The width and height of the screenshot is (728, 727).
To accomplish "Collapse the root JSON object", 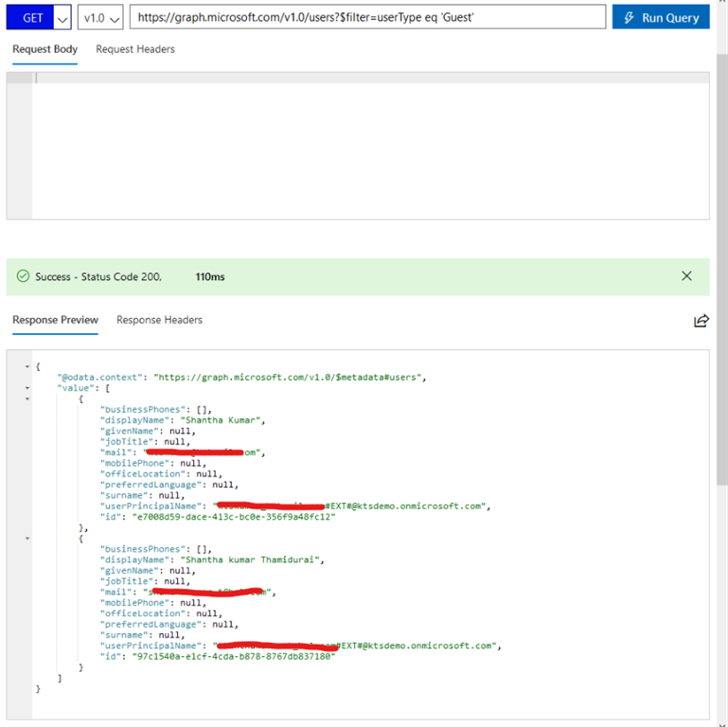I will [x=27, y=365].
